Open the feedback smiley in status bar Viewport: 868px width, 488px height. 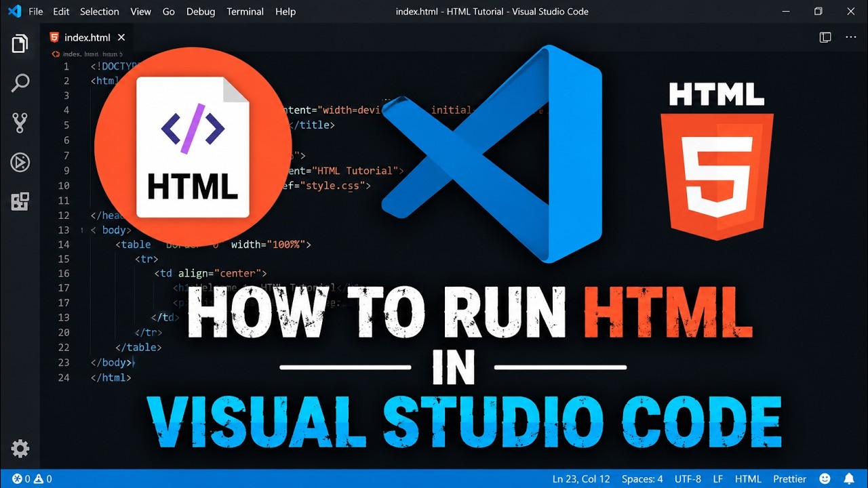pos(825,479)
